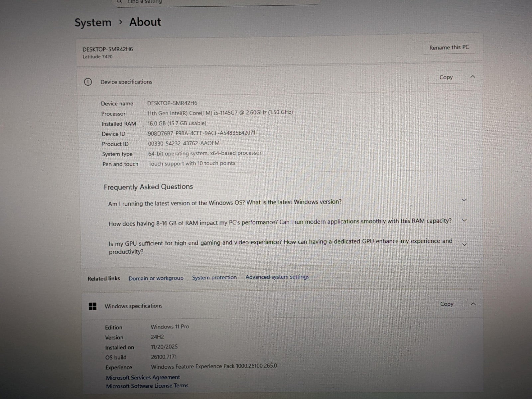Click the Find a setting search box

(x=216, y=2)
